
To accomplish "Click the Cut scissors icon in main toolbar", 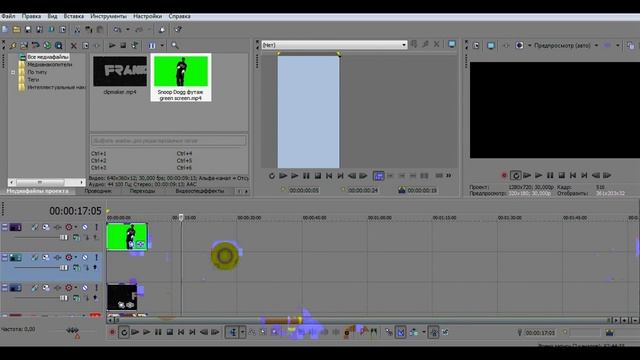I will (77, 29).
